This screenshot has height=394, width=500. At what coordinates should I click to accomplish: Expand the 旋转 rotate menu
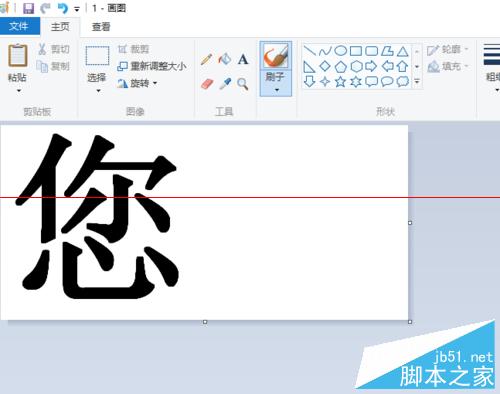tap(137, 83)
